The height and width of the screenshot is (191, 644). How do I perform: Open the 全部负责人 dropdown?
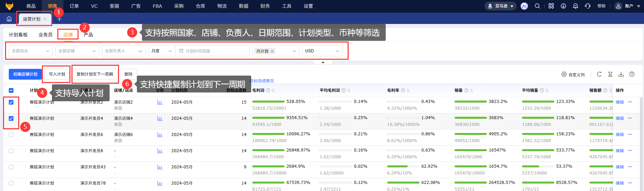(x=124, y=51)
